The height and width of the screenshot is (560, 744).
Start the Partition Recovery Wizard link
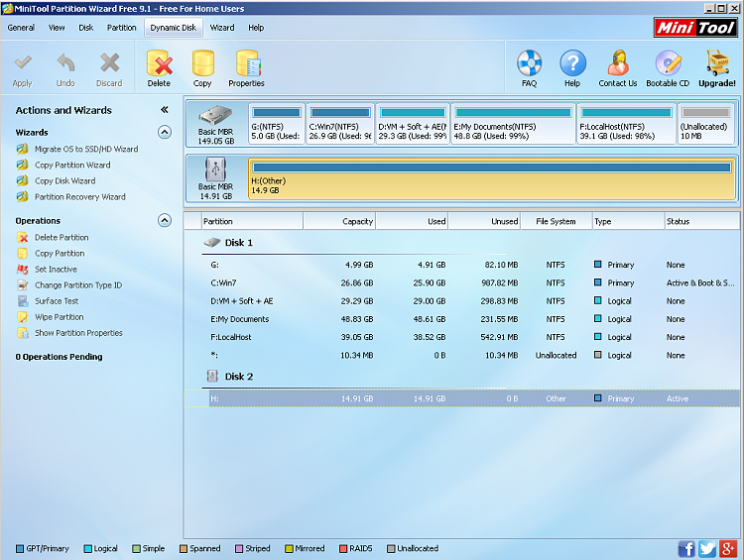80,197
